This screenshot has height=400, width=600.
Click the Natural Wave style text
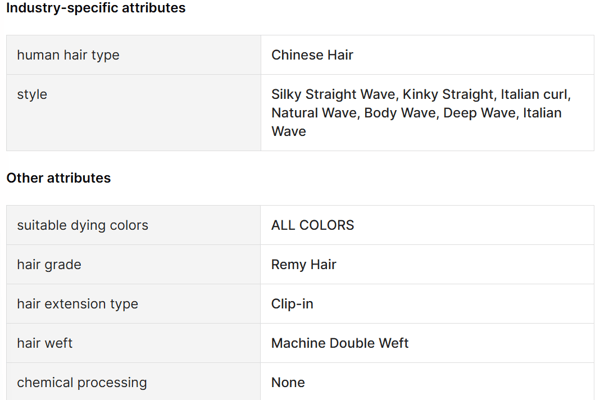pos(313,113)
